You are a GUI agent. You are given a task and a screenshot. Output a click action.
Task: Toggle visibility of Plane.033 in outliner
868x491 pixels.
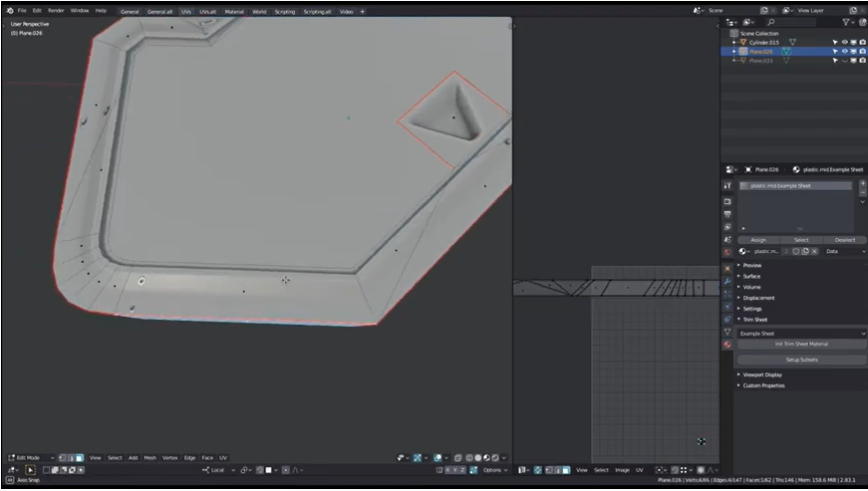tap(844, 60)
